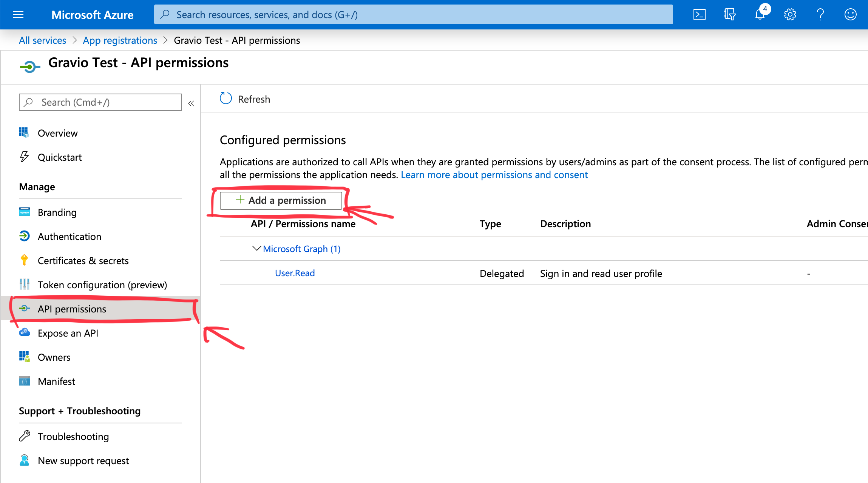Go to All services breadcrumb
This screenshot has width=868, height=483.
pos(42,40)
